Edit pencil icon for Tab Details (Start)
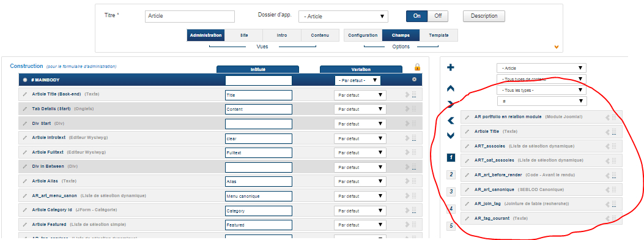The height and width of the screenshot is (240, 644). click(x=25, y=109)
